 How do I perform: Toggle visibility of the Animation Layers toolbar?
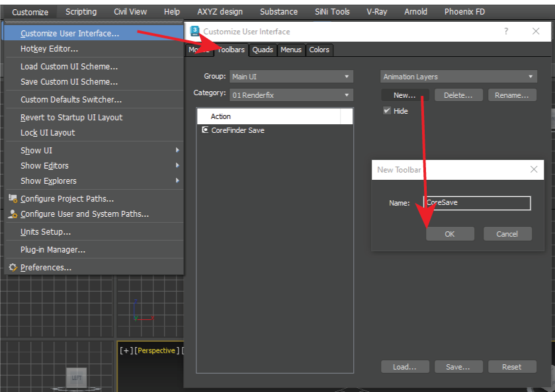pyautogui.click(x=387, y=110)
